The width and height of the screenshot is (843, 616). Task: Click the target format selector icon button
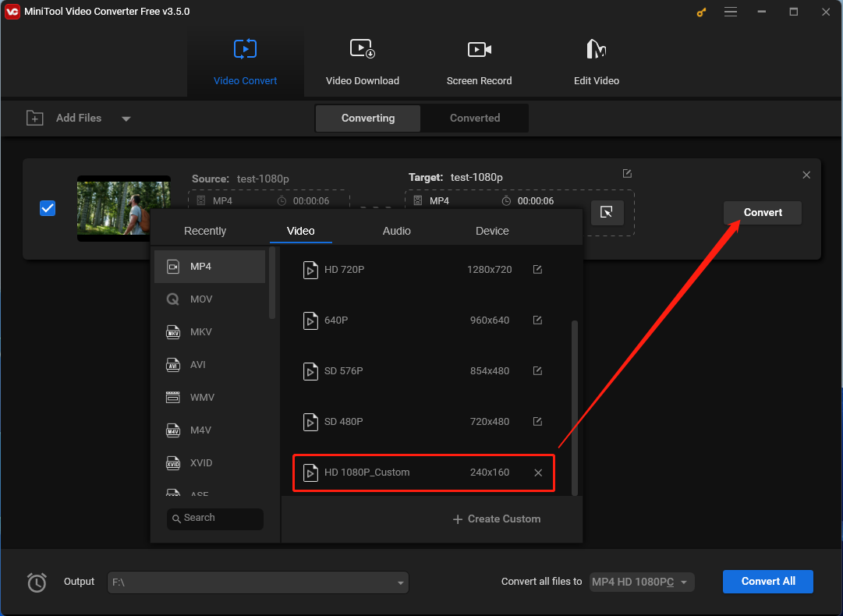click(607, 212)
